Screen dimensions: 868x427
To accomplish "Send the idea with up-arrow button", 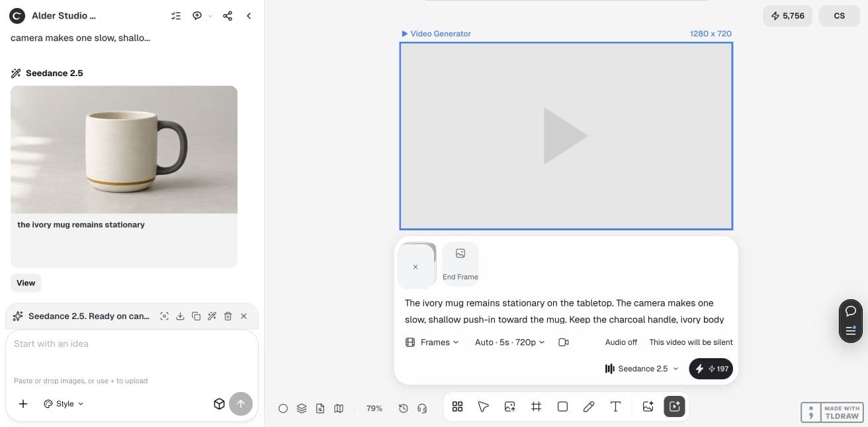I will (x=241, y=404).
